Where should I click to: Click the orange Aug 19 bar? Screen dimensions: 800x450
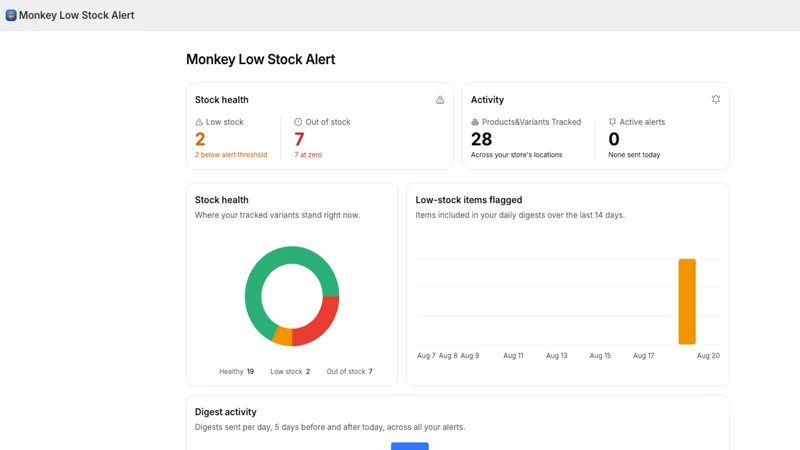687,302
